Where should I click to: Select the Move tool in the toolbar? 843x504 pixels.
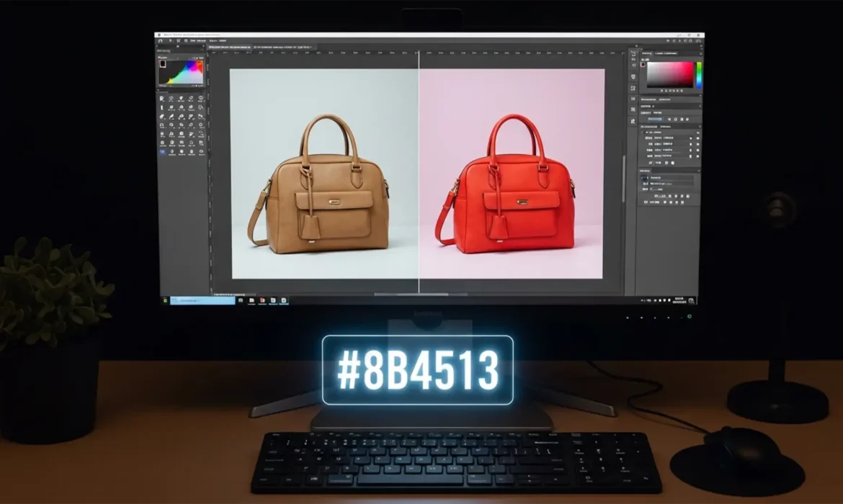[x=161, y=98]
